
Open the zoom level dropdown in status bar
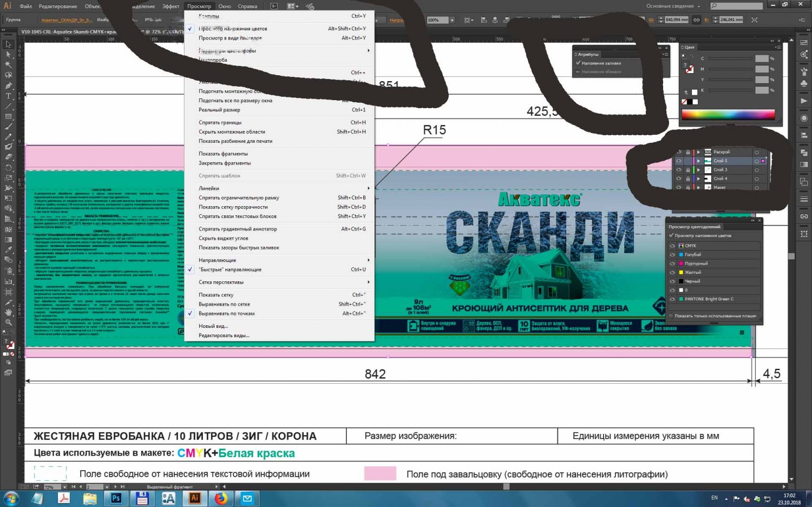[x=65, y=487]
